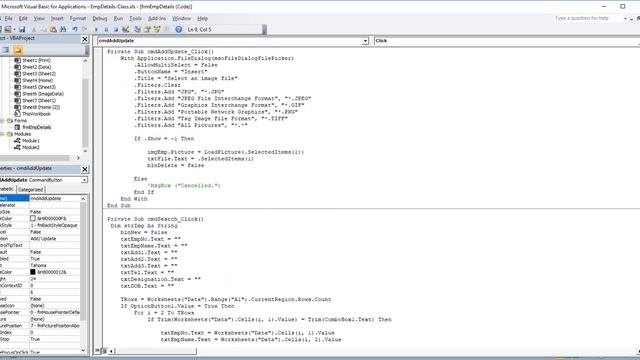Select Sheet6 (ImageData) in project tree
Viewport: 640px width, 360px height.
[42, 94]
